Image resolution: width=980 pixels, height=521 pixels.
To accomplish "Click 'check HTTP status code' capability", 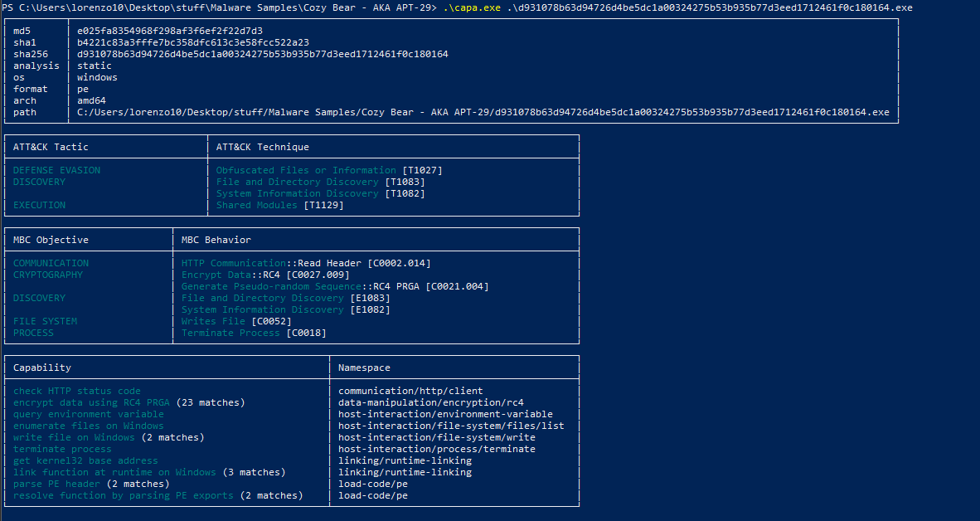I will pos(77,391).
